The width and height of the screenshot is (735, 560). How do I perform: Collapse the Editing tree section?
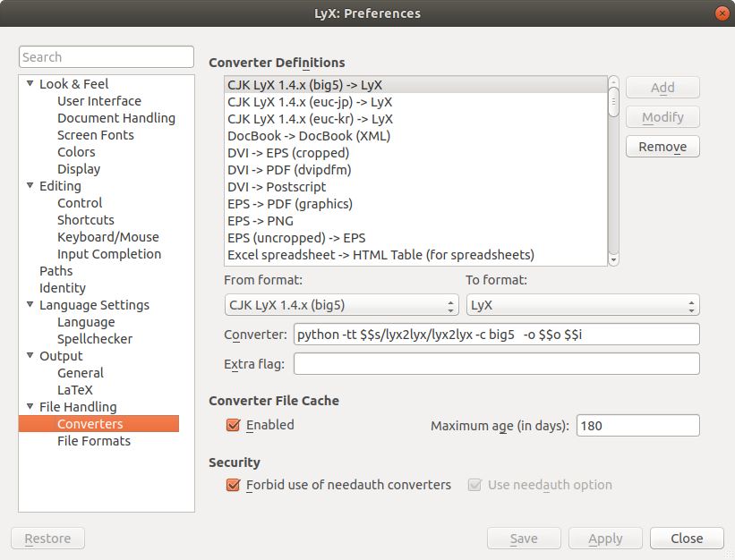click(30, 186)
